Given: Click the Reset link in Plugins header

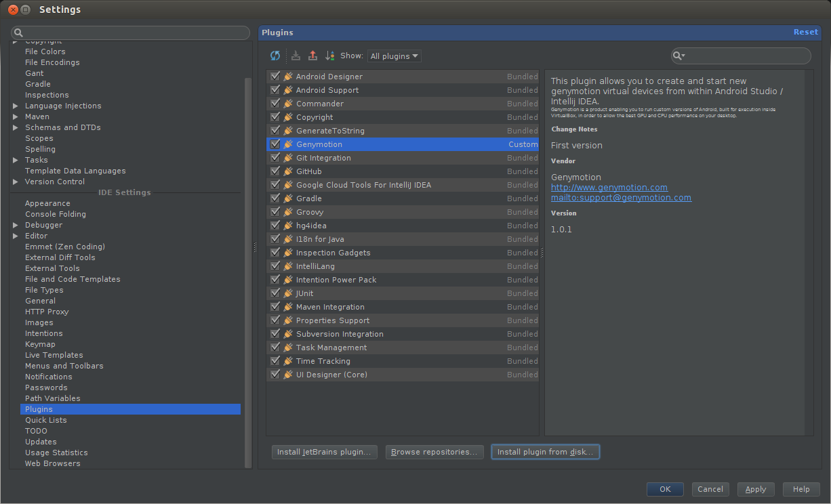Looking at the screenshot, I should pos(806,32).
